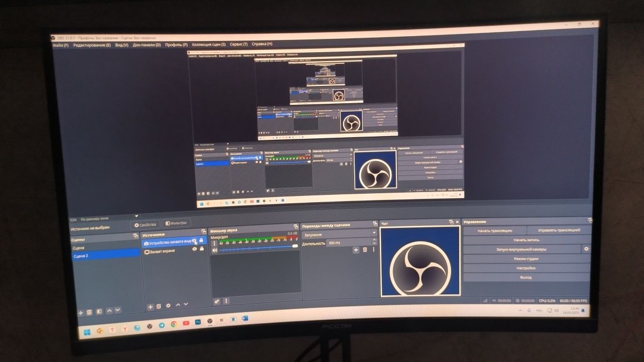Open the Сервис menu
This screenshot has width=644, height=362.
coord(239,44)
